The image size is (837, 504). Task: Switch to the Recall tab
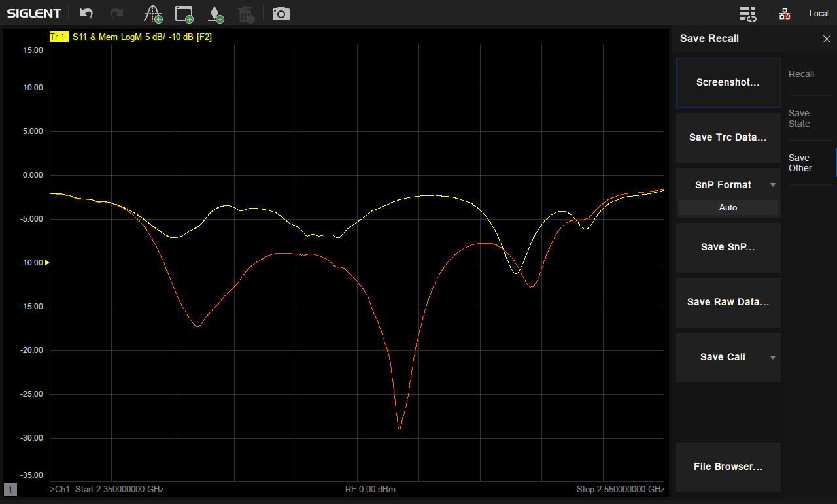pyautogui.click(x=801, y=74)
